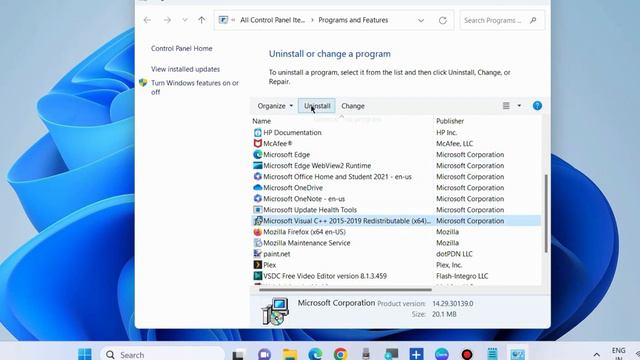Click the address bar Control Panel icon
The image size is (640, 360).
point(223,20)
